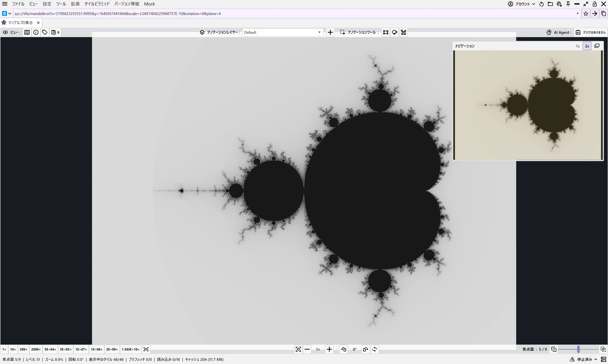Open the hamburger main menu
Screen dimensions: 608x364
[x=5, y=4]
